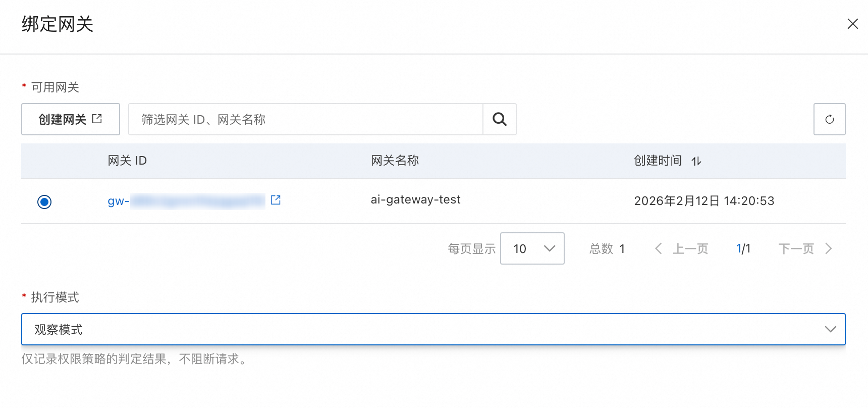Viewport: 868px width, 408px height.
Task: Click the refresh gateway list icon
Action: click(x=829, y=119)
